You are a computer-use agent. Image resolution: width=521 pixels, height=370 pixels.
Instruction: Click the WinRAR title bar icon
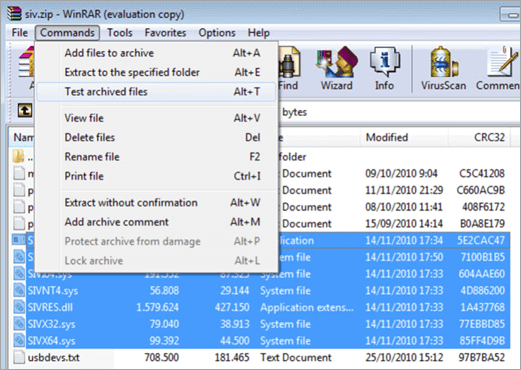click(14, 13)
